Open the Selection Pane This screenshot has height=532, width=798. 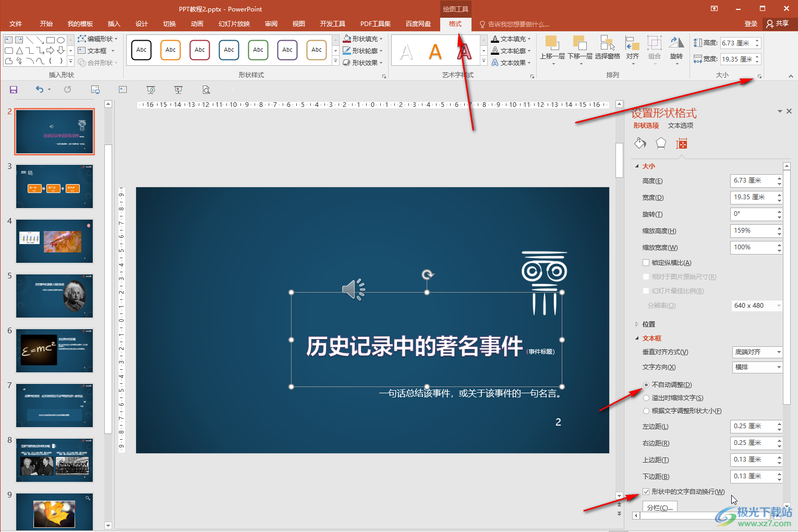click(608, 48)
